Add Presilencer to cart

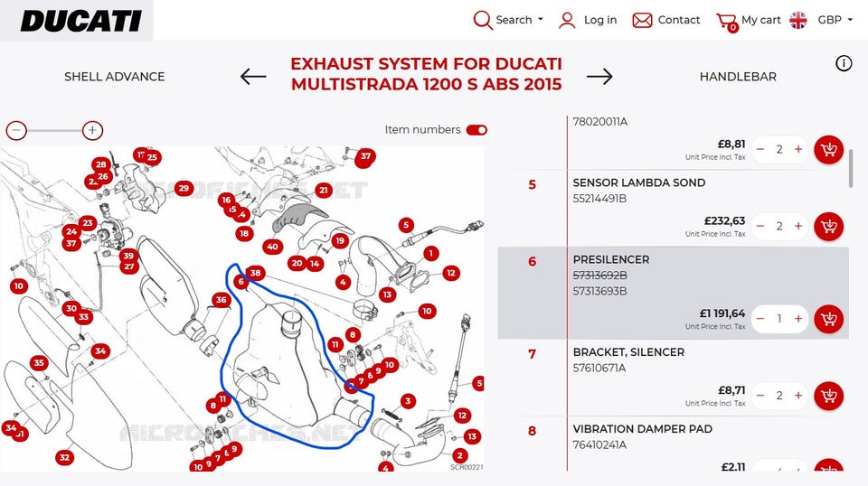(829, 319)
